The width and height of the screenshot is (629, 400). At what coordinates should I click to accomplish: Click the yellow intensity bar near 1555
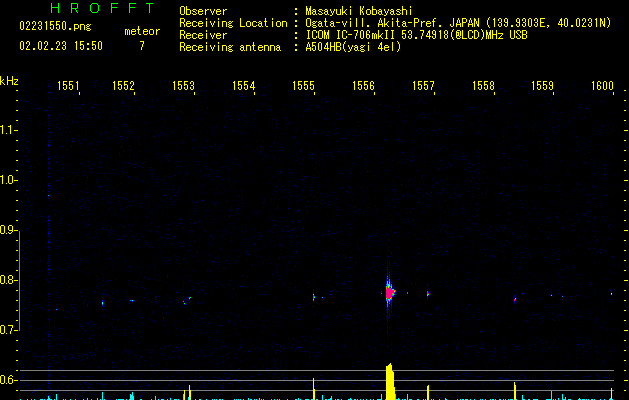[314, 389]
